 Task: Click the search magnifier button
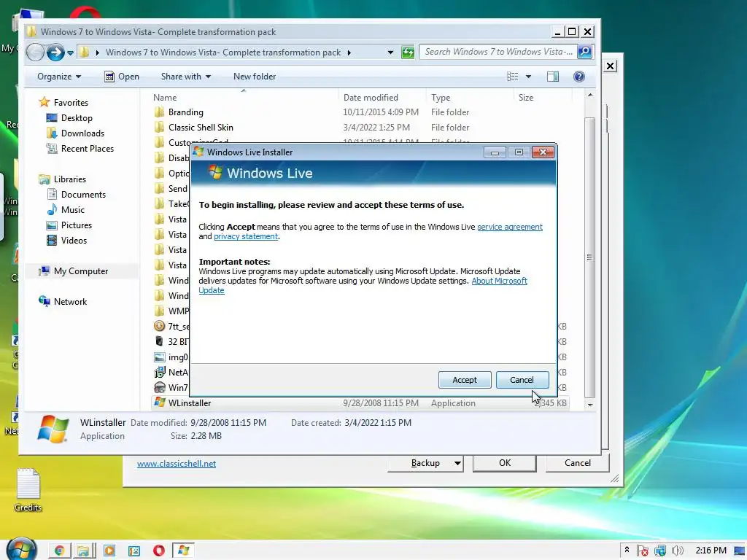click(x=585, y=52)
